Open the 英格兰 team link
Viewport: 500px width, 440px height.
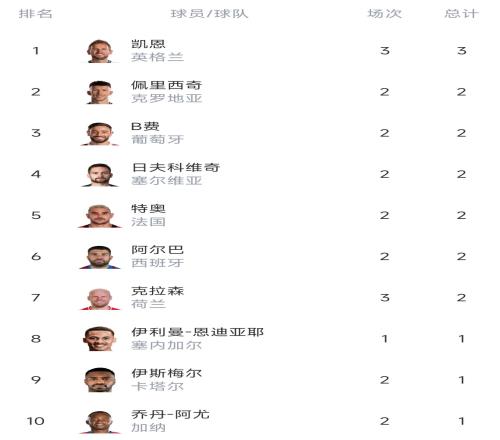(x=157, y=57)
